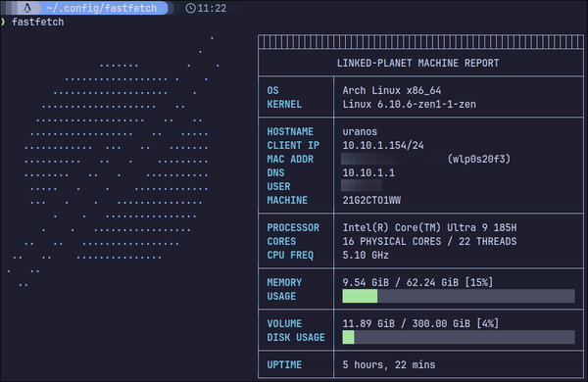
Task: Click the CPU FREQ label
Action: coord(290,256)
